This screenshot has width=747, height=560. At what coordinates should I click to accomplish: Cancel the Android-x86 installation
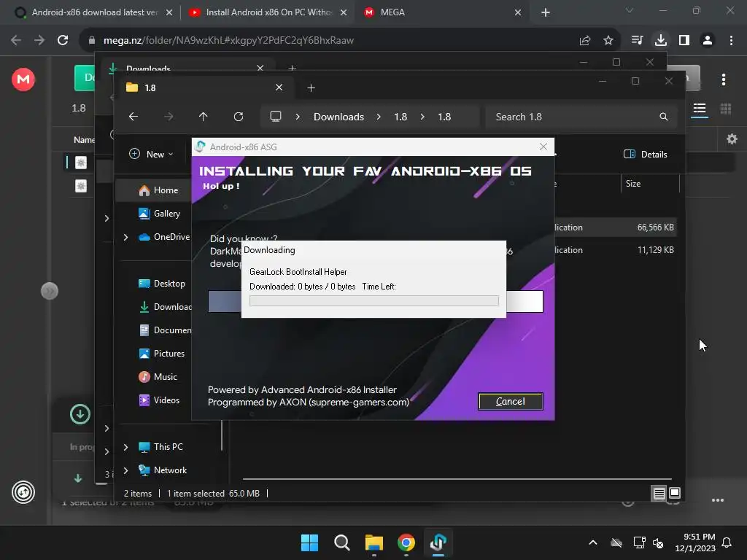[510, 402]
